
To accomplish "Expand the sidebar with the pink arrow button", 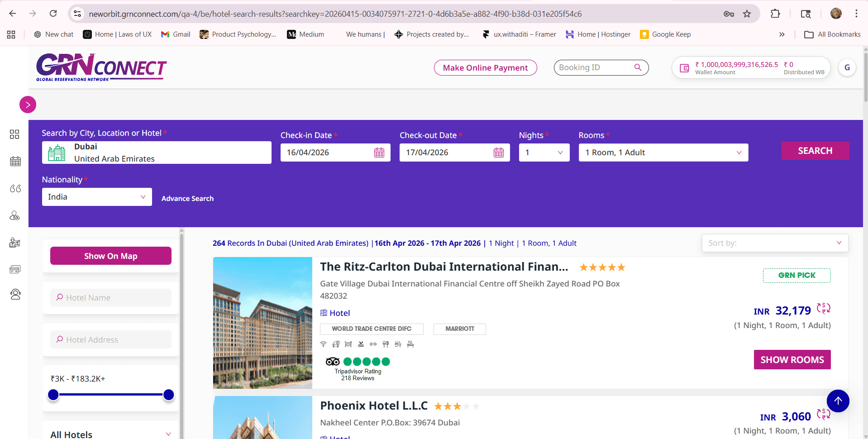I will tap(28, 105).
